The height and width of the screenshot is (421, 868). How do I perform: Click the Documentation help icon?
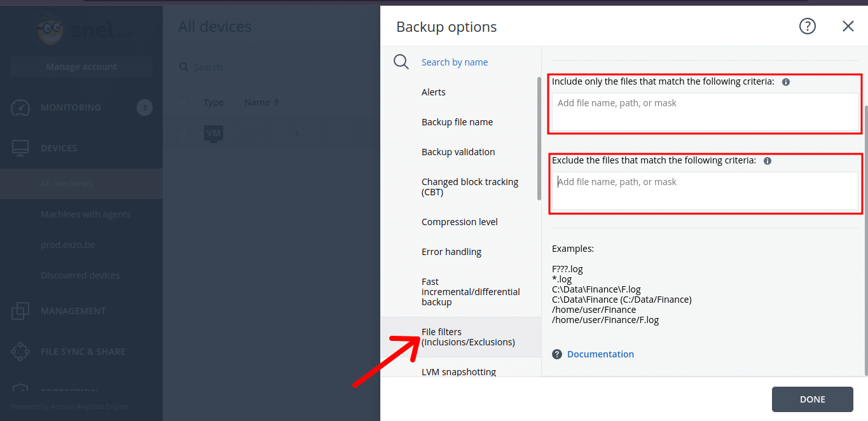557,354
